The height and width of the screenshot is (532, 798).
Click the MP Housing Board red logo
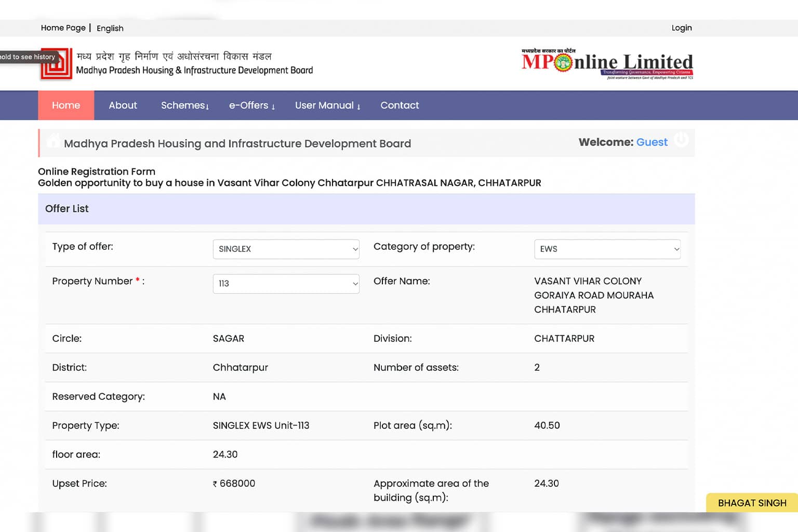coord(56,64)
